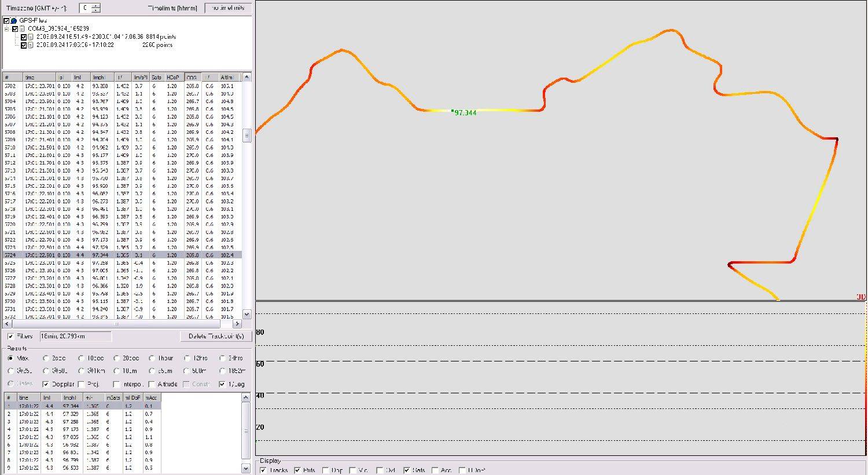Click the 2260 points track icon
Image resolution: width=868 pixels, height=475 pixels.
(x=31, y=45)
